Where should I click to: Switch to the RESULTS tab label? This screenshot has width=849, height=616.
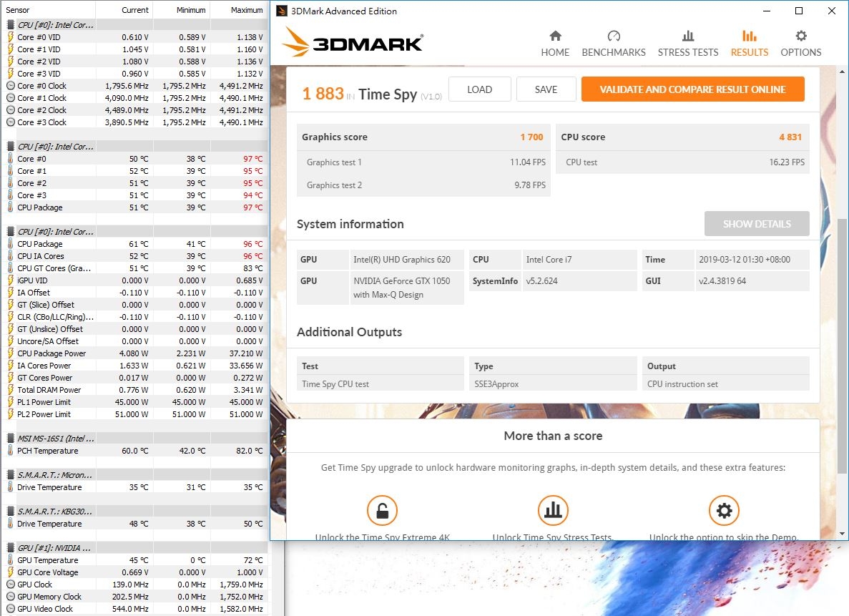pyautogui.click(x=750, y=52)
